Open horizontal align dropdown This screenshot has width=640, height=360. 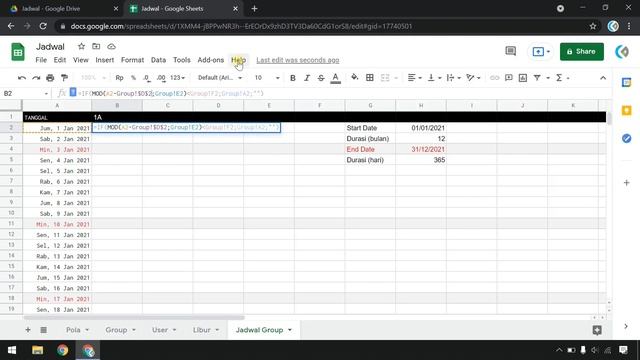(414, 78)
